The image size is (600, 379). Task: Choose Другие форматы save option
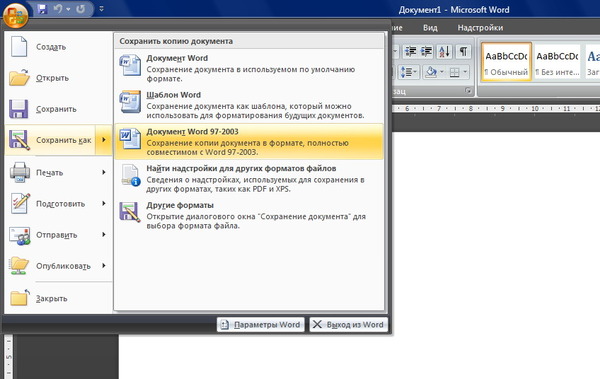tap(249, 215)
